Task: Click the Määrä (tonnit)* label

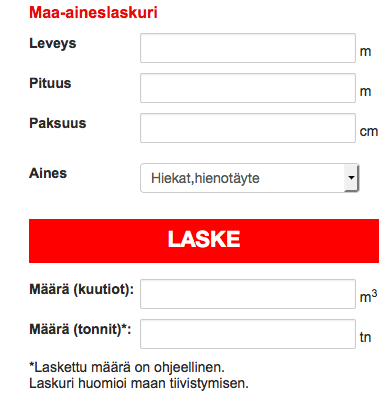Action: (x=80, y=329)
